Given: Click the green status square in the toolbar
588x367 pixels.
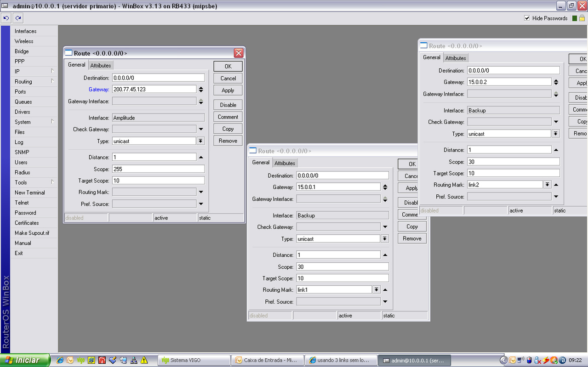Looking at the screenshot, I should 575,18.
